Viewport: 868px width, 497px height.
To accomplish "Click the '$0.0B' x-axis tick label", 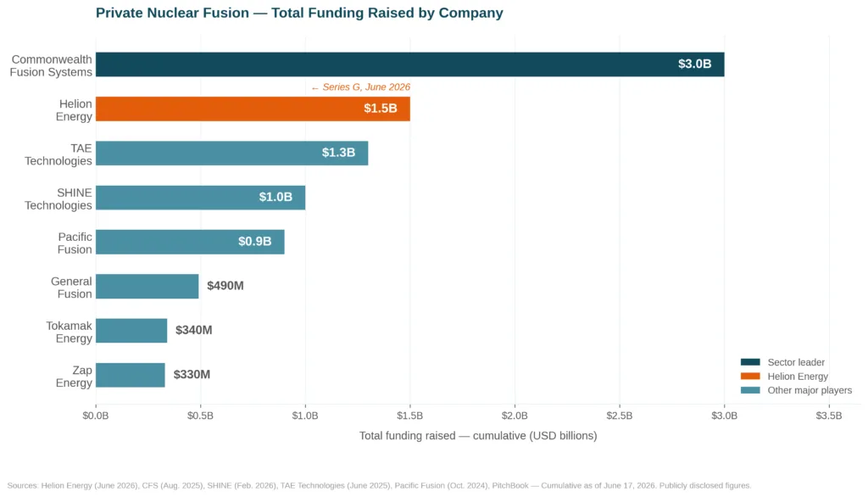I will (96, 416).
